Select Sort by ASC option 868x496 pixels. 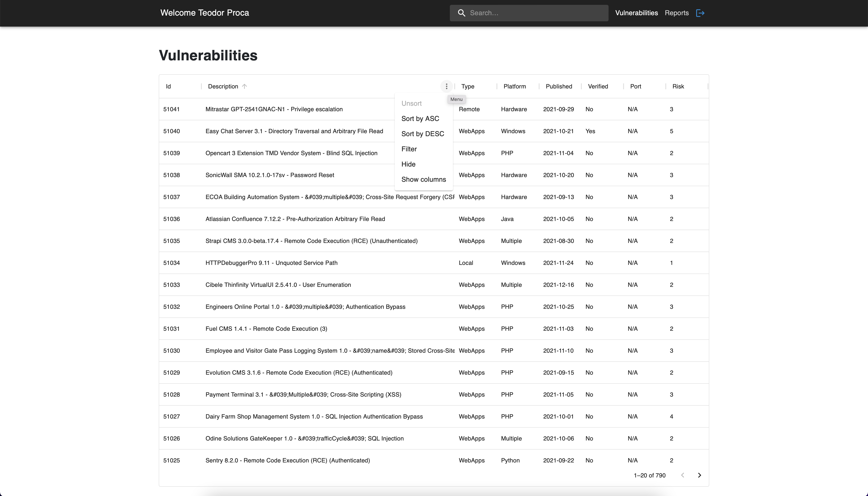[x=424, y=119]
